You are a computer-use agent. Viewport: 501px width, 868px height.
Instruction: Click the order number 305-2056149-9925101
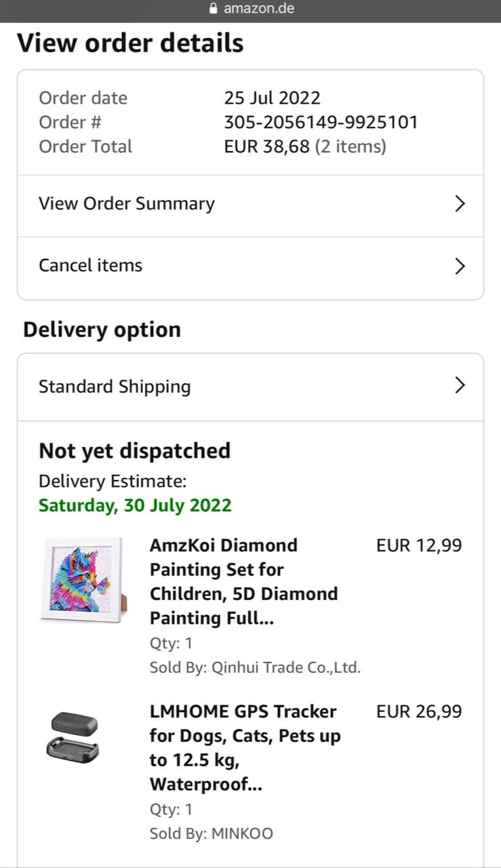pyautogui.click(x=321, y=122)
